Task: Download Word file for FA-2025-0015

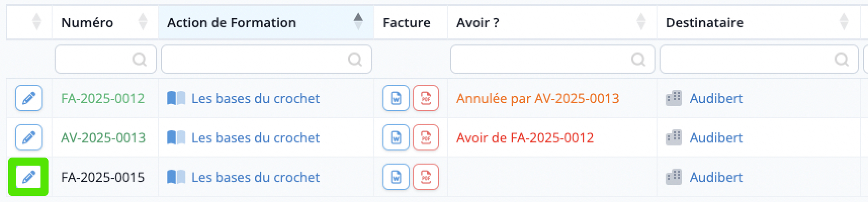Action: click(x=396, y=177)
